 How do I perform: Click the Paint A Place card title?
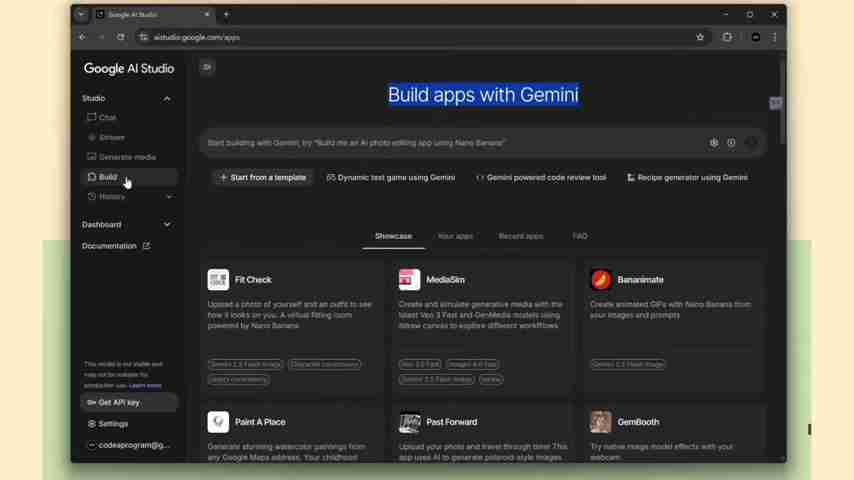click(x=260, y=422)
